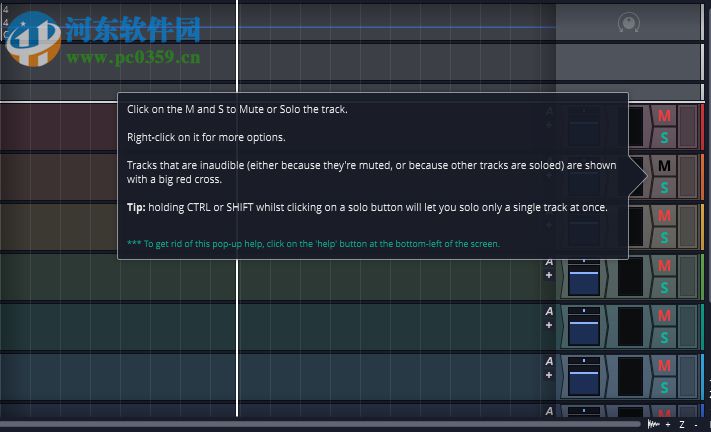Click the empty slot beside the orange track's M/S

coord(687,176)
